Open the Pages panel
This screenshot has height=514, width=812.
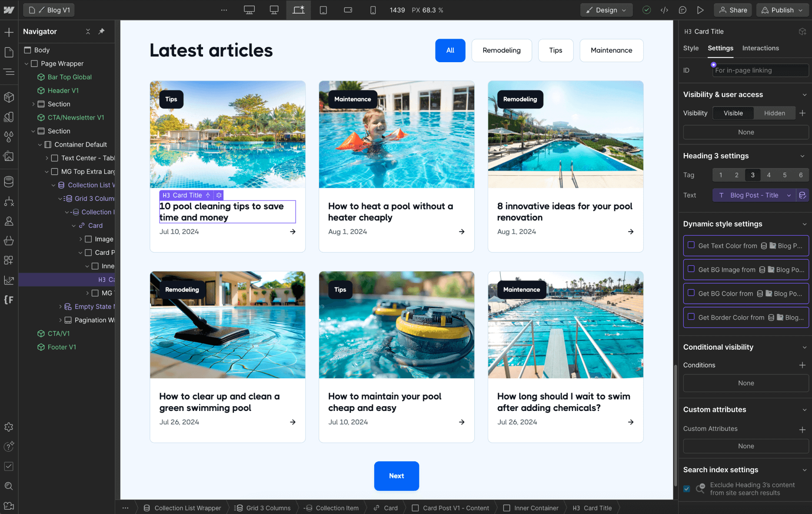pyautogui.click(x=9, y=52)
